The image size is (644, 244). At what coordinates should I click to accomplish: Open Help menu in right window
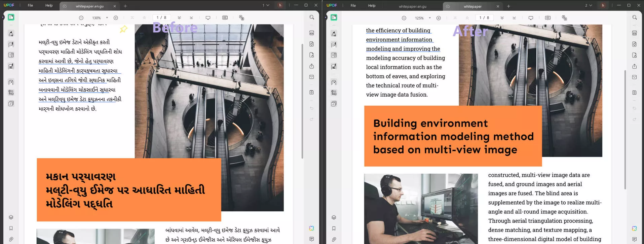(x=372, y=5)
